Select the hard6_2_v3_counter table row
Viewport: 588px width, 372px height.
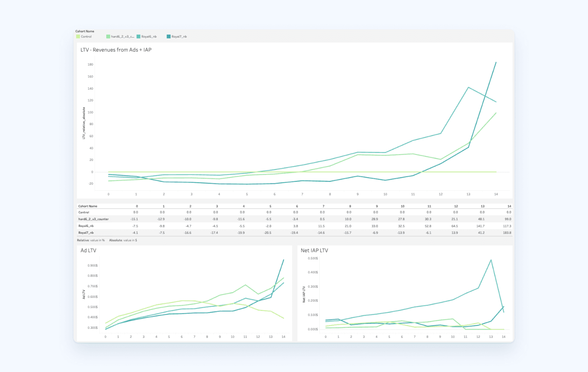click(x=93, y=219)
